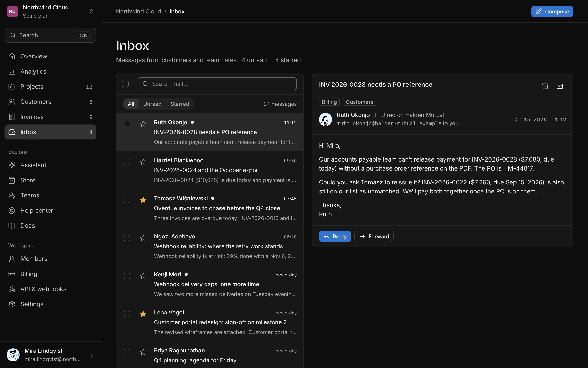The width and height of the screenshot is (588, 368).
Task: Open Mira Lindqvist account menu
Action: coord(51,355)
